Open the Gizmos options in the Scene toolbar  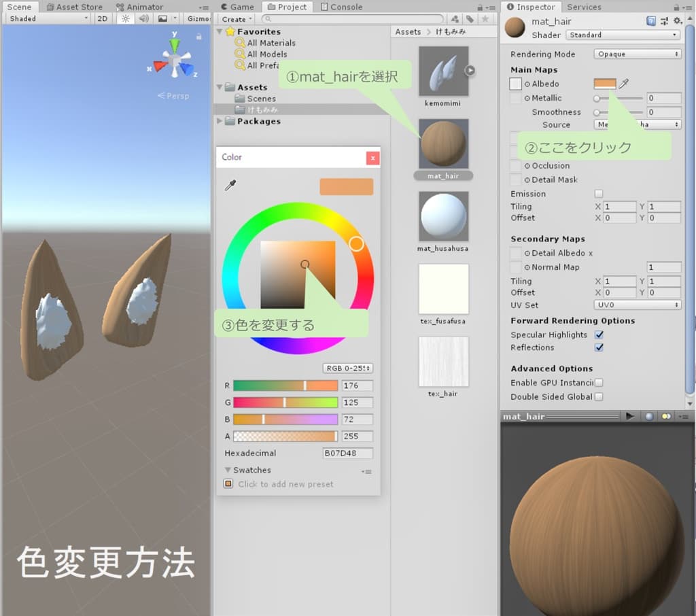coord(198,18)
